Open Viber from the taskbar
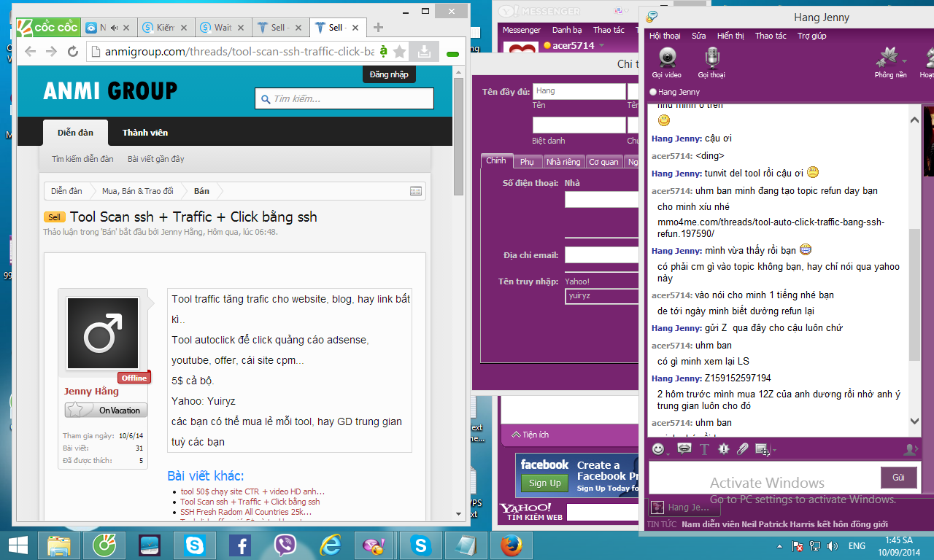This screenshot has width=934, height=560. tap(285, 545)
